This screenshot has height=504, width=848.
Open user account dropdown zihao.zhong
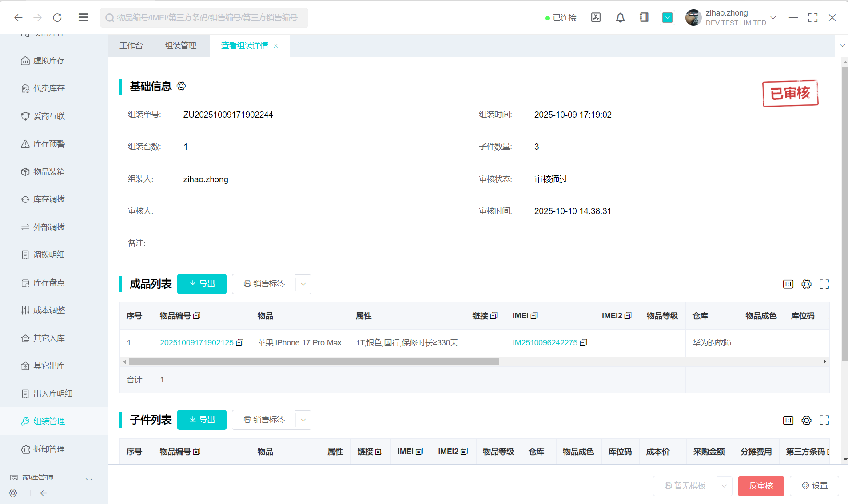(x=773, y=18)
